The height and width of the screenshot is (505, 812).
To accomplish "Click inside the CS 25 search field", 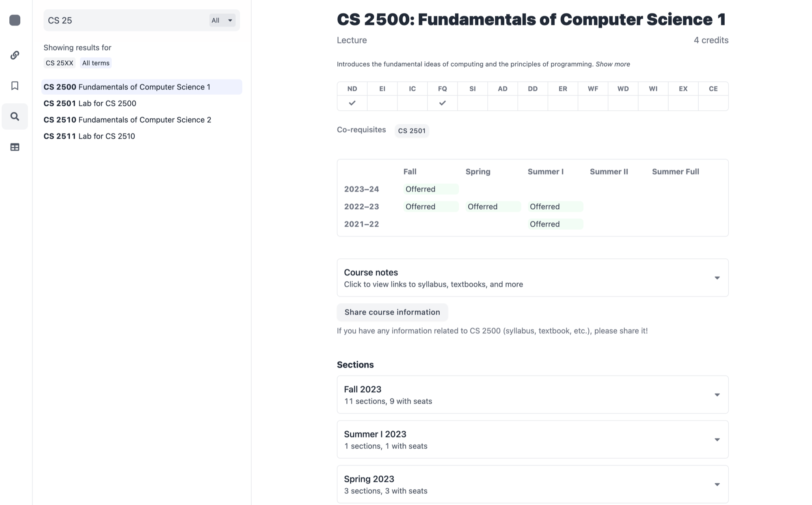I will (x=122, y=20).
